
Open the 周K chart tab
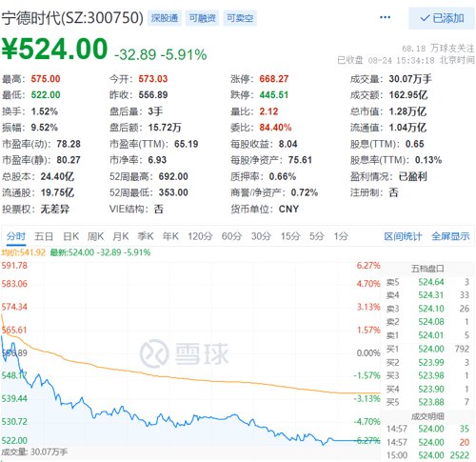tap(95, 236)
